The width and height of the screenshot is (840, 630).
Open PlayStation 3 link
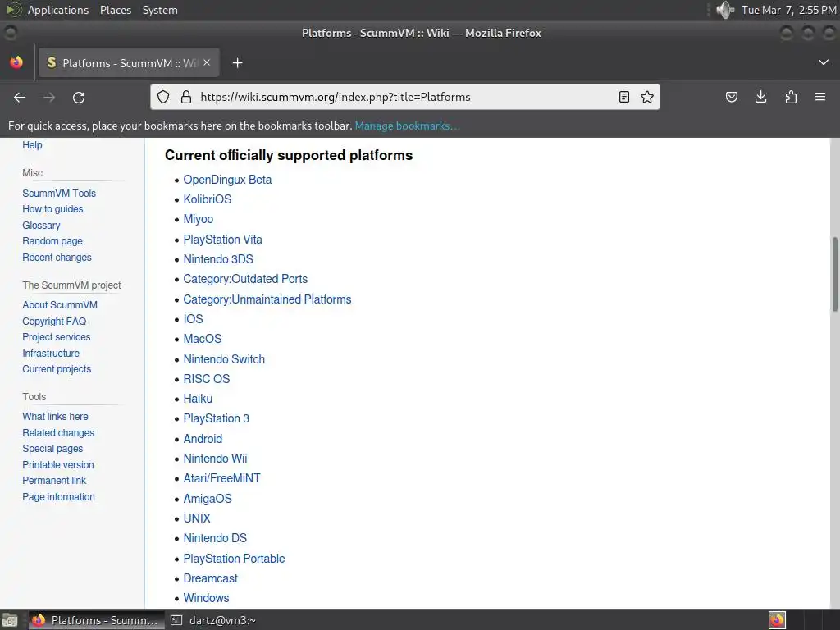click(x=216, y=418)
